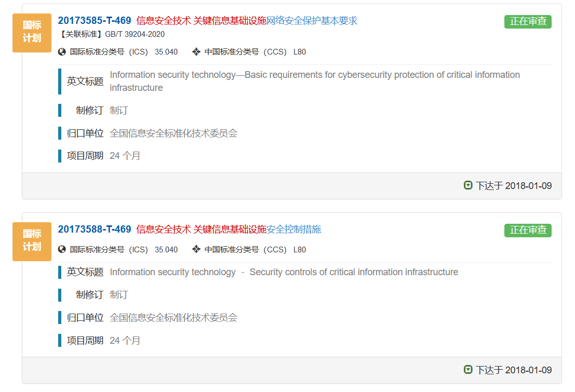The width and height of the screenshot is (575, 392).
Task: Click CCS code L80 in second card
Action: (x=300, y=249)
